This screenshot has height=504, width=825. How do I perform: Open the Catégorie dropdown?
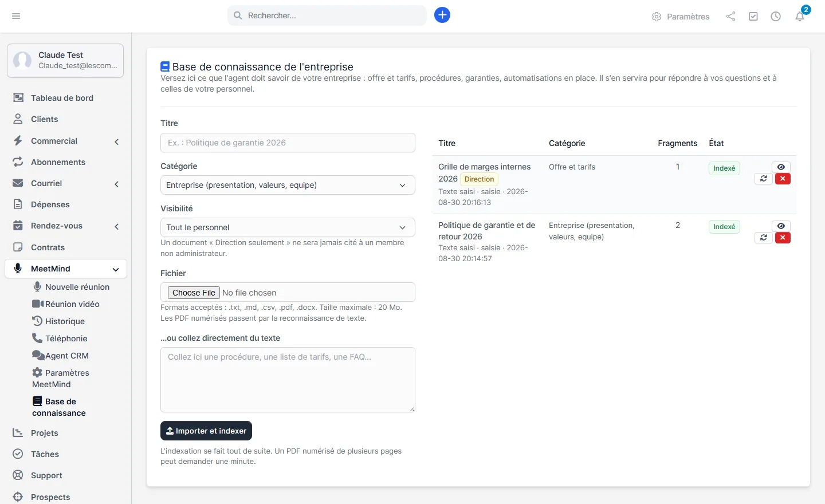tap(288, 185)
